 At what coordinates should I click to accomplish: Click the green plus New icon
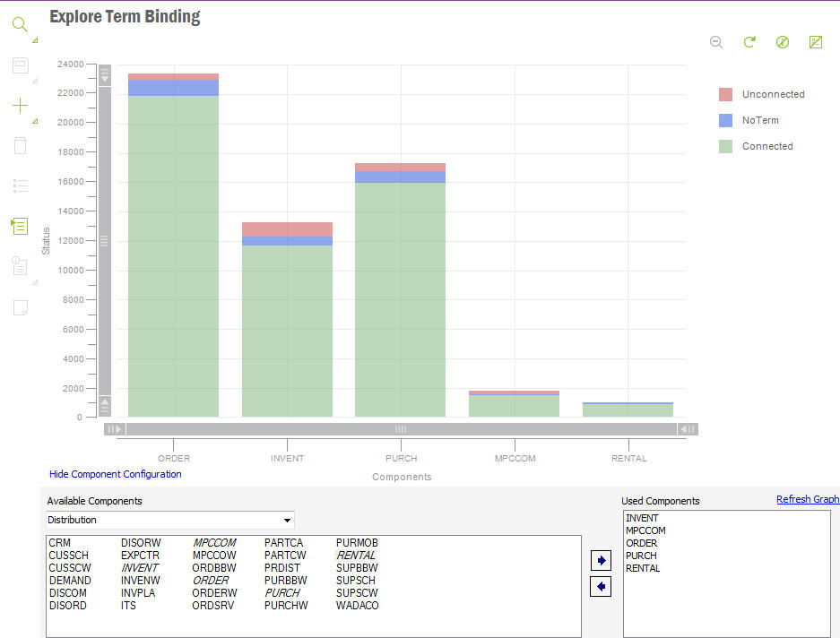(20, 106)
